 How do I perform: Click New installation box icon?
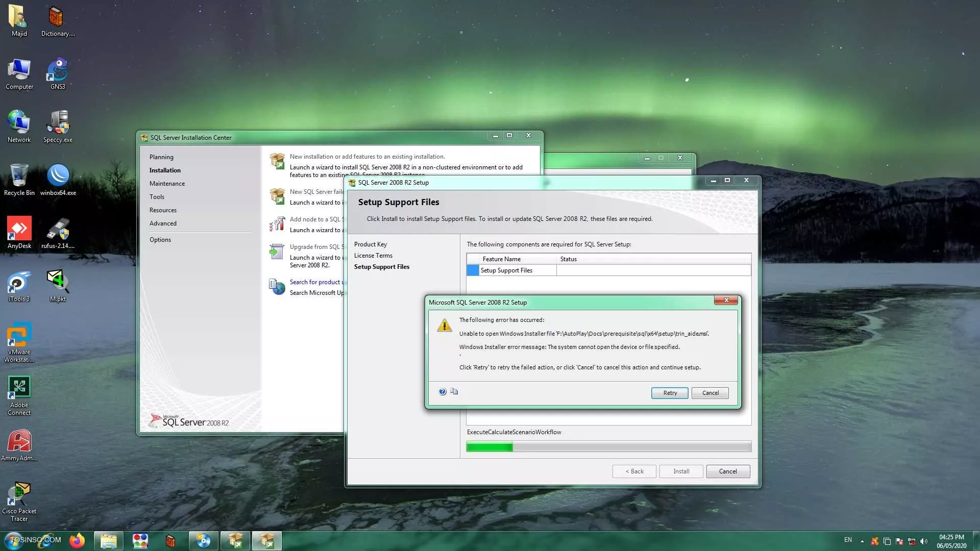click(x=277, y=161)
